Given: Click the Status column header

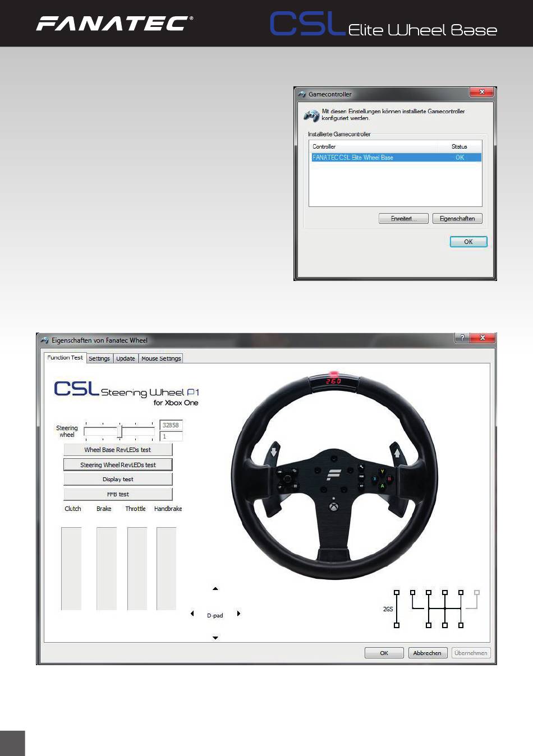Looking at the screenshot, I should (x=460, y=146).
